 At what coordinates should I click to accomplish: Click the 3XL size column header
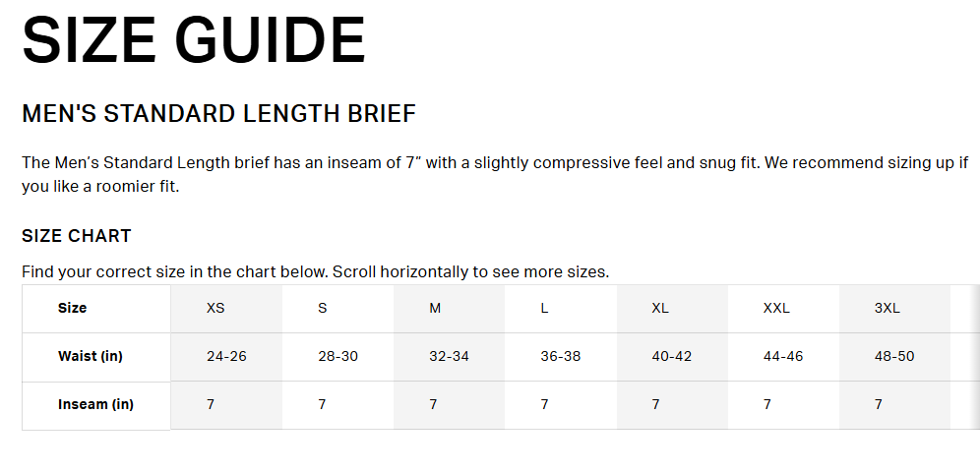click(x=888, y=308)
